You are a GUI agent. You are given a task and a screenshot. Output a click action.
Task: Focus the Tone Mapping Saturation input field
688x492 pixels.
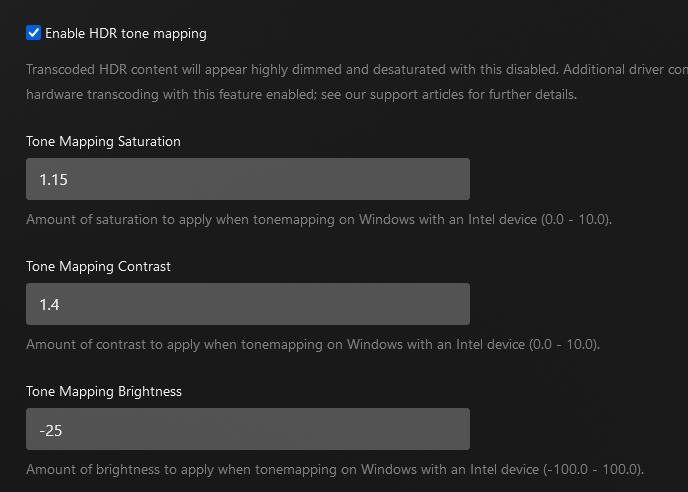[247, 179]
